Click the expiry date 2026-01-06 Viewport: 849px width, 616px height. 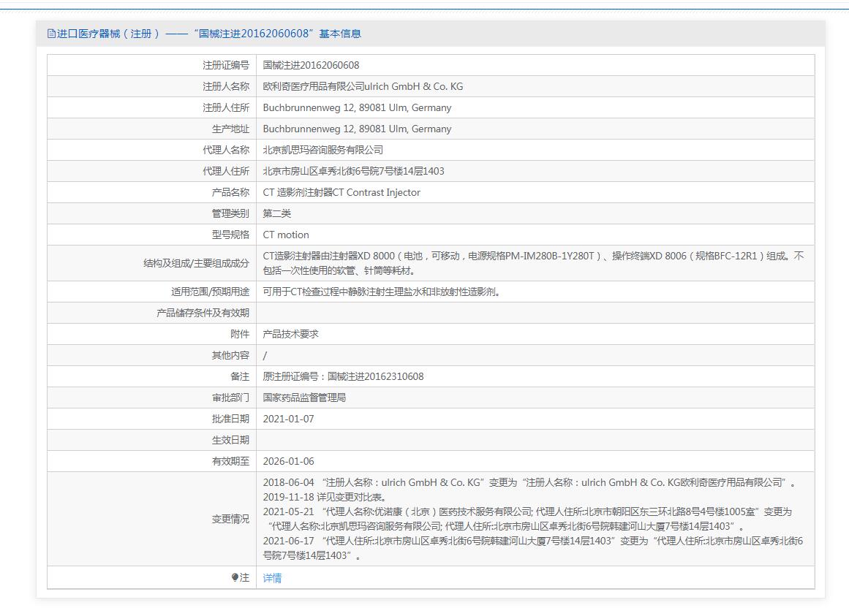point(288,461)
